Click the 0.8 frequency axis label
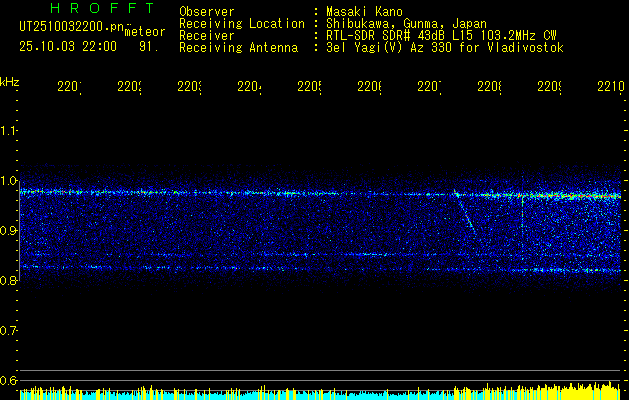Image resolution: width=629 pixels, height=400 pixels. [8, 280]
